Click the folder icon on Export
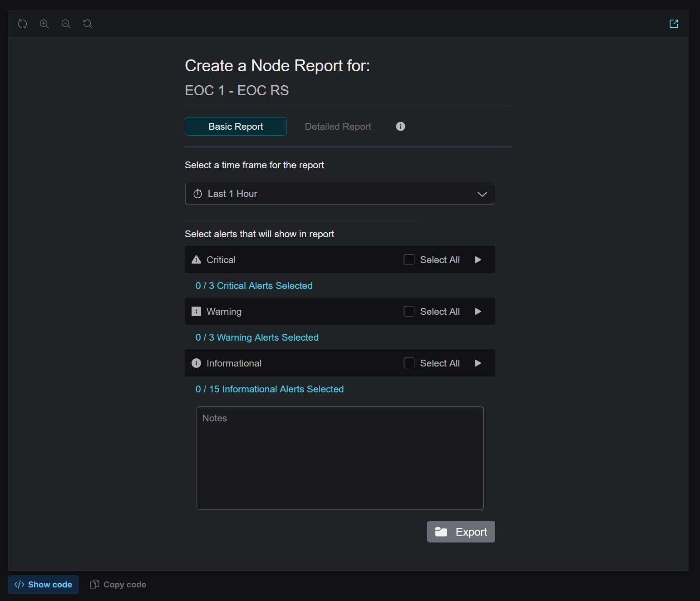Viewport: 700px width, 601px height. (441, 532)
